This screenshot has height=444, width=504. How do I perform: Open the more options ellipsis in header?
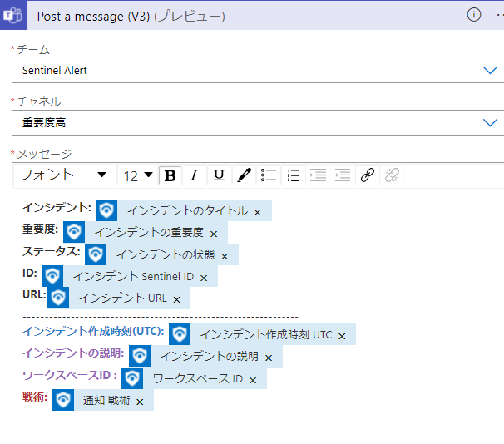500,15
